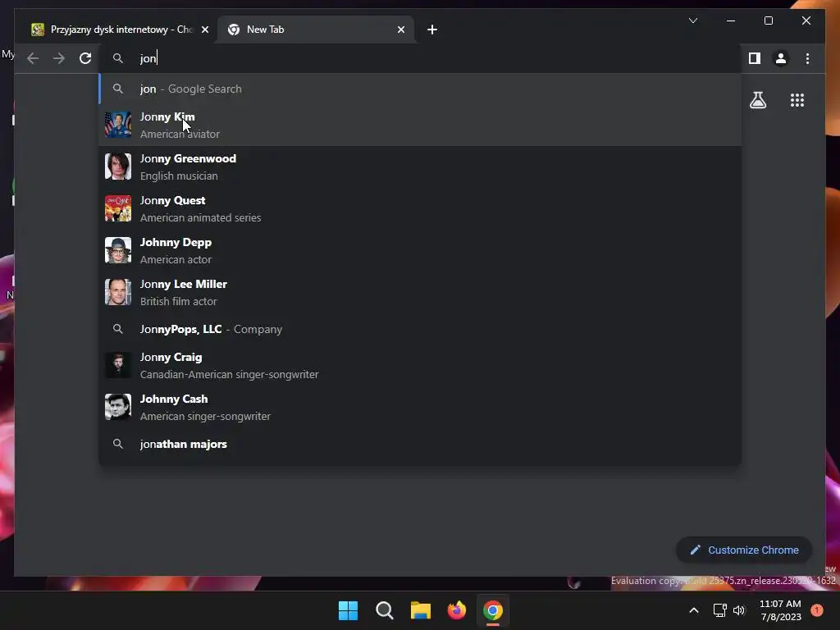The height and width of the screenshot is (630, 840).
Task: Select the Jonny Quest suggestion
Action: (x=420, y=208)
